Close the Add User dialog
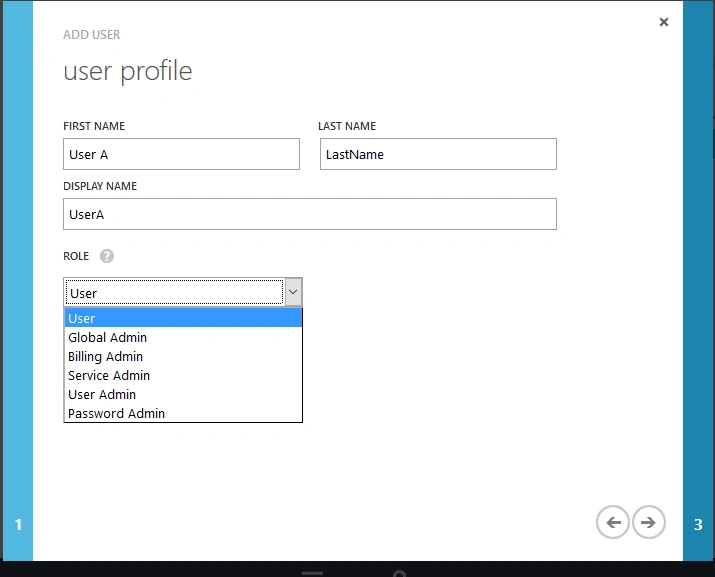The width and height of the screenshot is (715, 577). 664,22
